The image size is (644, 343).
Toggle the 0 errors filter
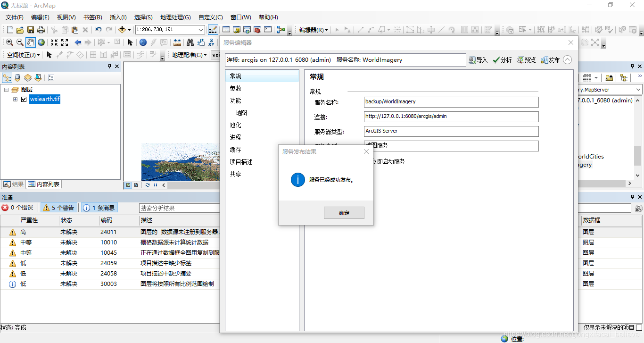[x=18, y=208]
